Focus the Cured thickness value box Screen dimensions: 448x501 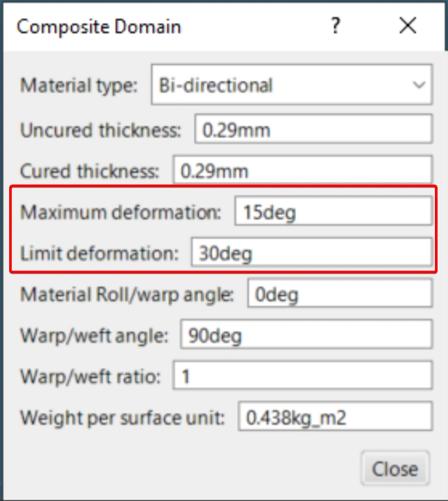click(x=302, y=171)
